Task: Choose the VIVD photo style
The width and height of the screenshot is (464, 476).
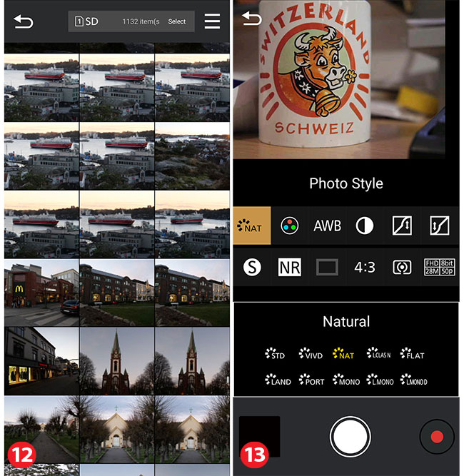Action: [x=311, y=354]
